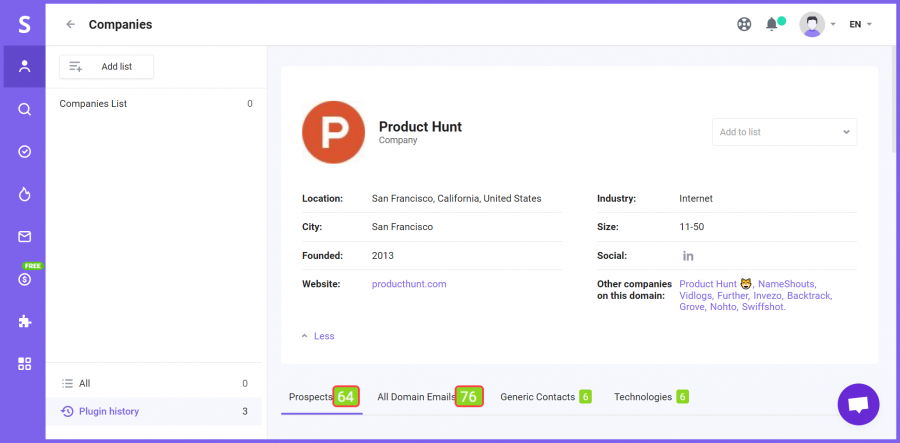Open the NameShouts company link
This screenshot has width=900, height=443.
[x=786, y=284]
